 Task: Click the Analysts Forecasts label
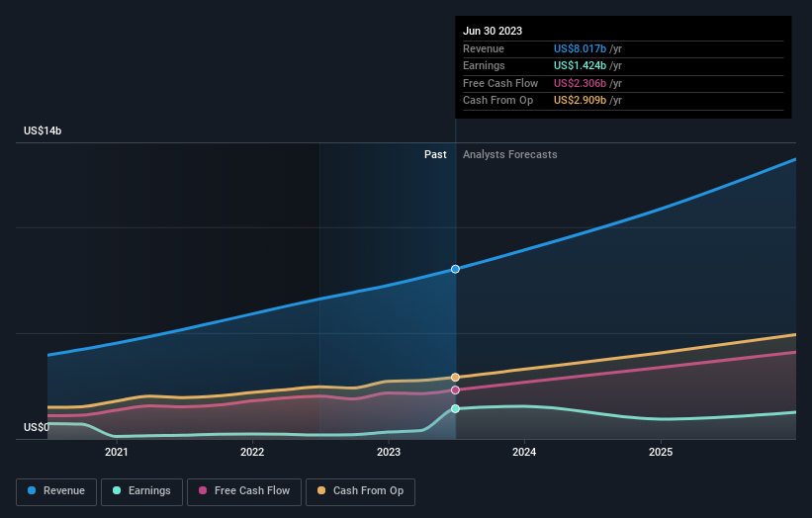(x=510, y=154)
